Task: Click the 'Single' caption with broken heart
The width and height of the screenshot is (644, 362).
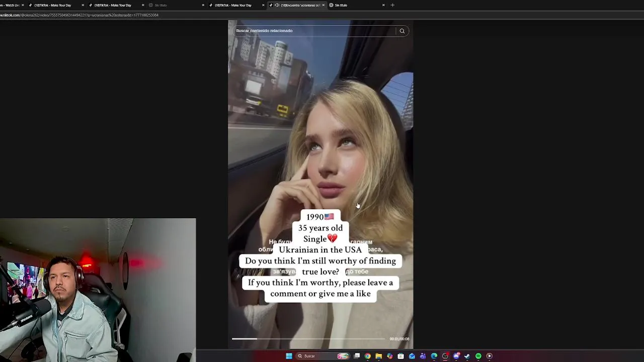Action: [x=320, y=239]
